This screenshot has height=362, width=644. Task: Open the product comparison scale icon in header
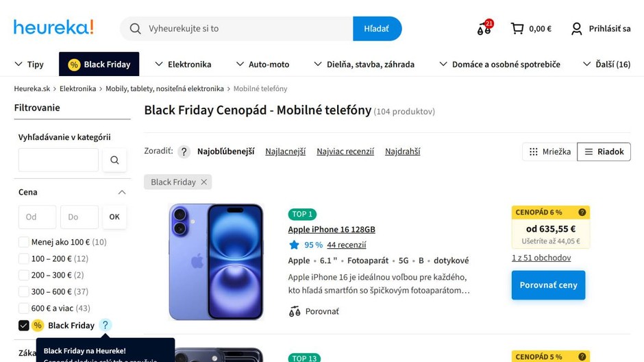click(x=484, y=29)
